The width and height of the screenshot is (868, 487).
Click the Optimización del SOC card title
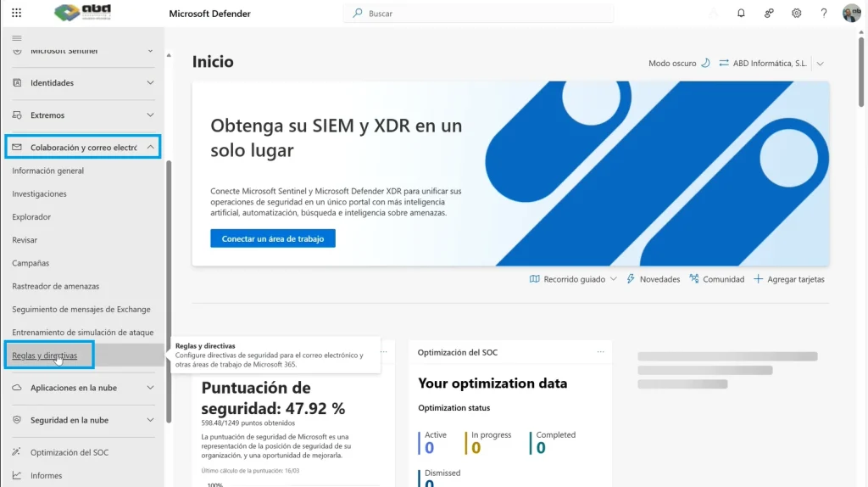[x=457, y=352]
